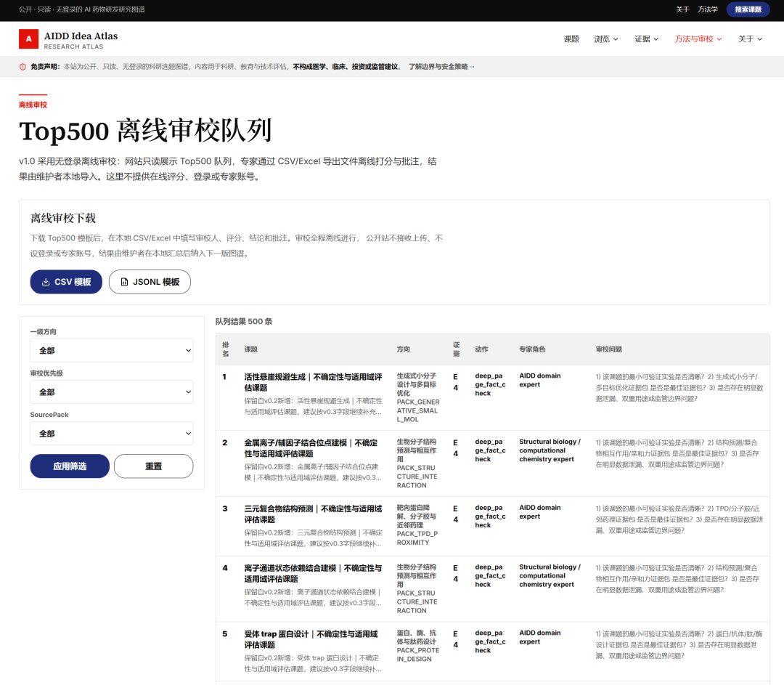Click the 应用筛选 button
Image resolution: width=784 pixels, height=685 pixels.
pos(70,466)
